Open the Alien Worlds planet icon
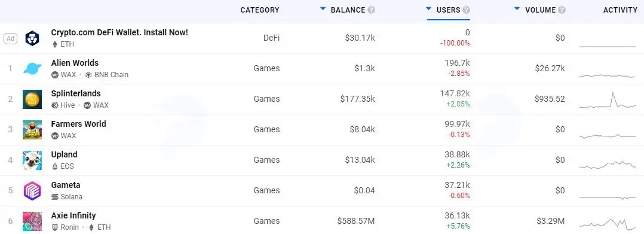 coord(32,69)
